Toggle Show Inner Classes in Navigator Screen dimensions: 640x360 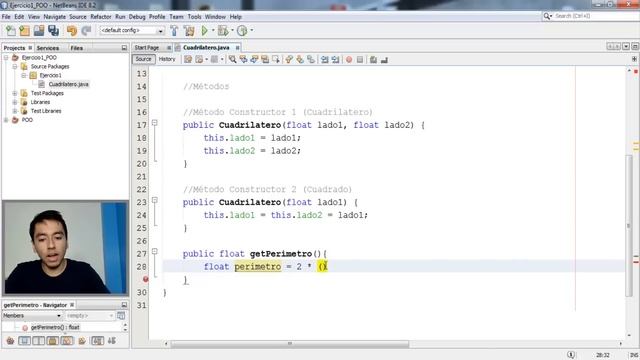(x=67, y=340)
